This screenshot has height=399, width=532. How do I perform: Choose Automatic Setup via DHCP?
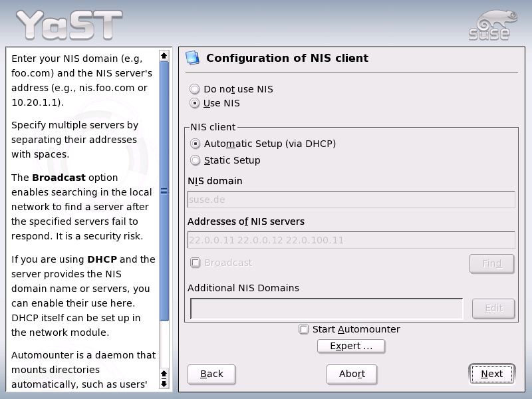pyautogui.click(x=196, y=143)
